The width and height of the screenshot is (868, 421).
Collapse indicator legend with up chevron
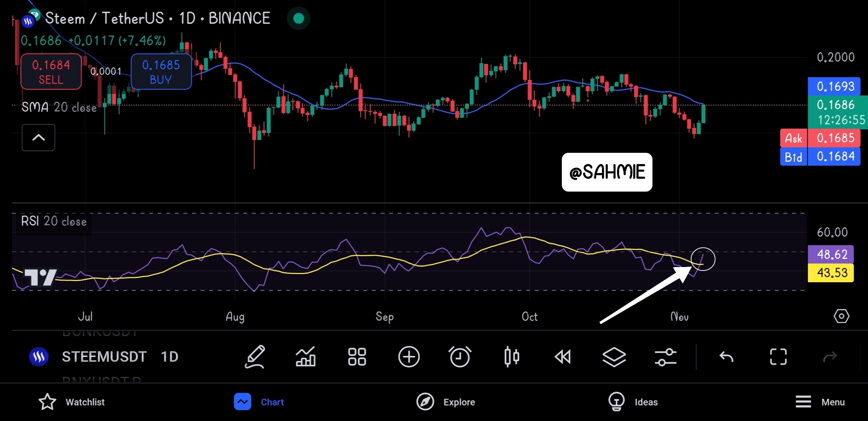click(x=39, y=138)
